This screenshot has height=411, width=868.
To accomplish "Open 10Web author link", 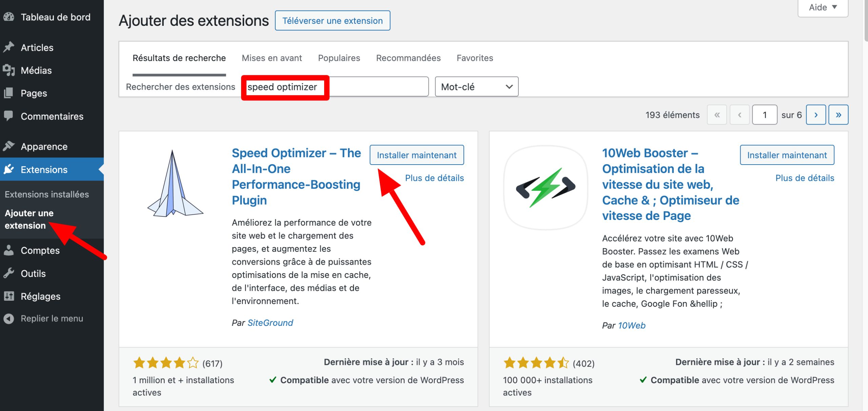I will coord(631,325).
